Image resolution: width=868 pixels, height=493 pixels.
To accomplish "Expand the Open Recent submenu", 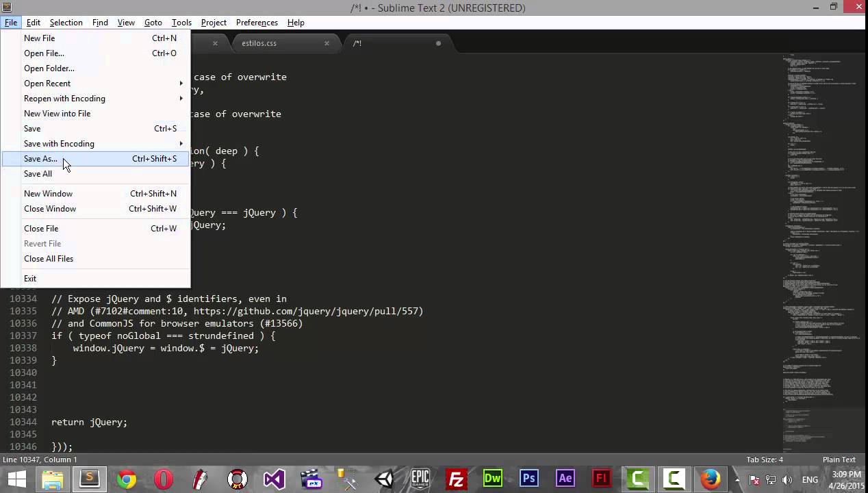I will (x=96, y=84).
